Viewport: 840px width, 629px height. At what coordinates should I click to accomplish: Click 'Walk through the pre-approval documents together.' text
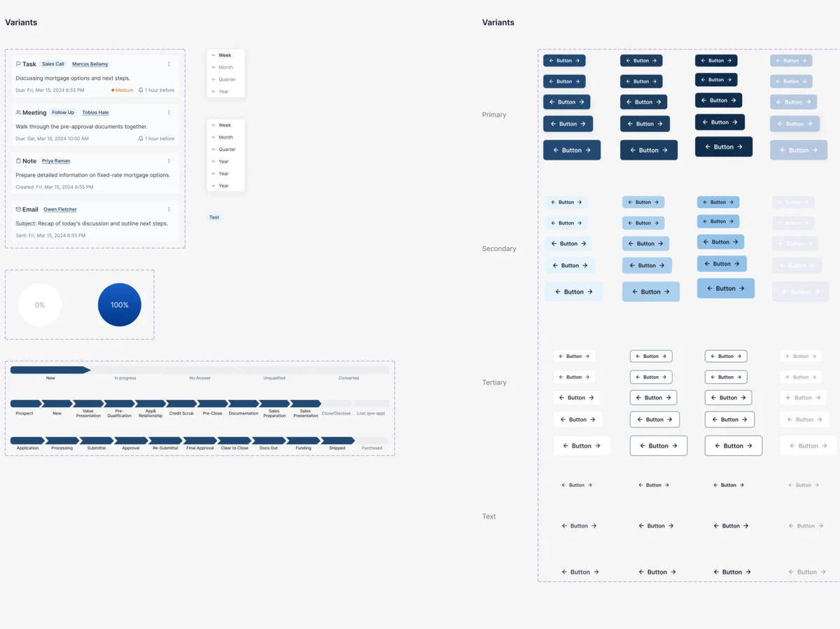[81, 127]
